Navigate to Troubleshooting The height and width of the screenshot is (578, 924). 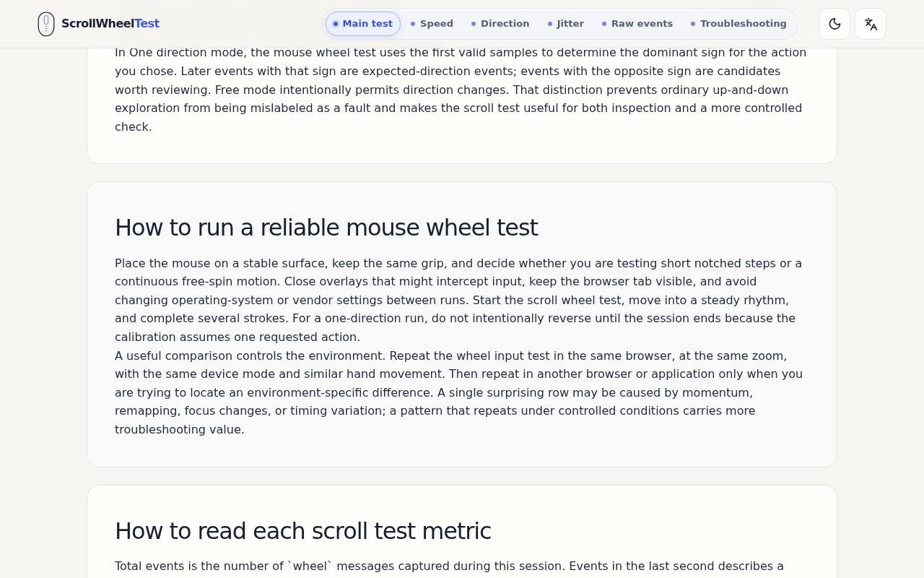coord(738,24)
